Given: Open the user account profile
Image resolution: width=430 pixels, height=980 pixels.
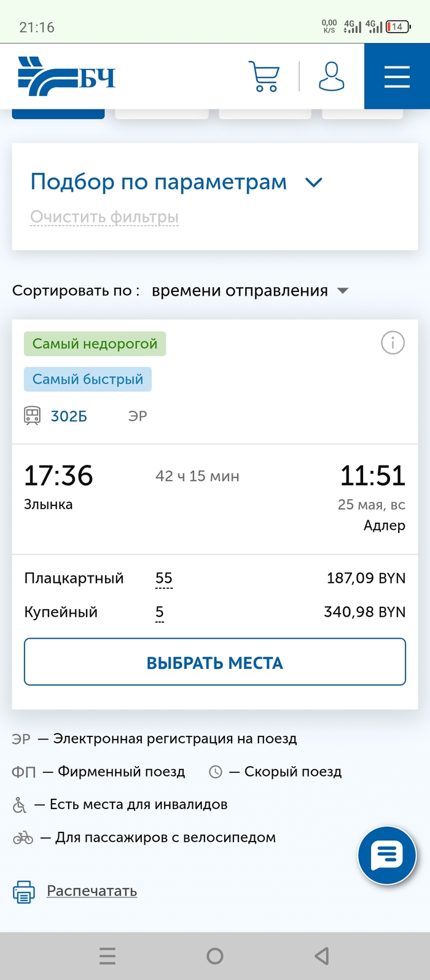Looking at the screenshot, I should [x=331, y=77].
